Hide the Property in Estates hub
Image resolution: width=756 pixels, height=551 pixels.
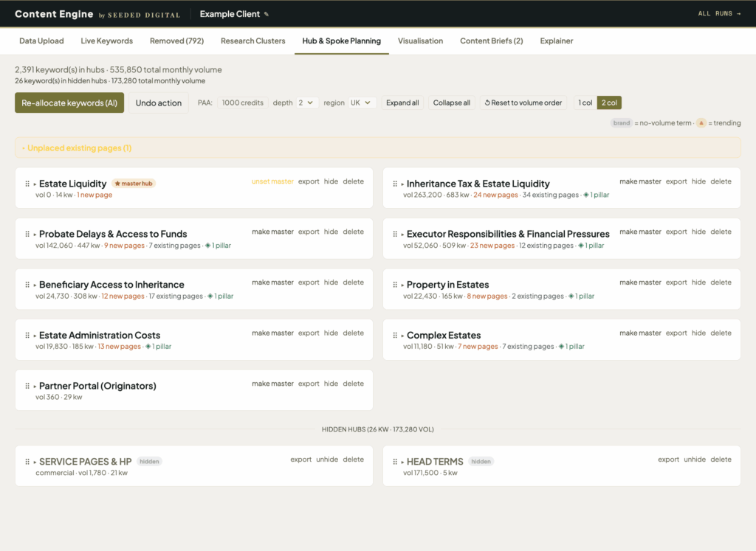[698, 283]
